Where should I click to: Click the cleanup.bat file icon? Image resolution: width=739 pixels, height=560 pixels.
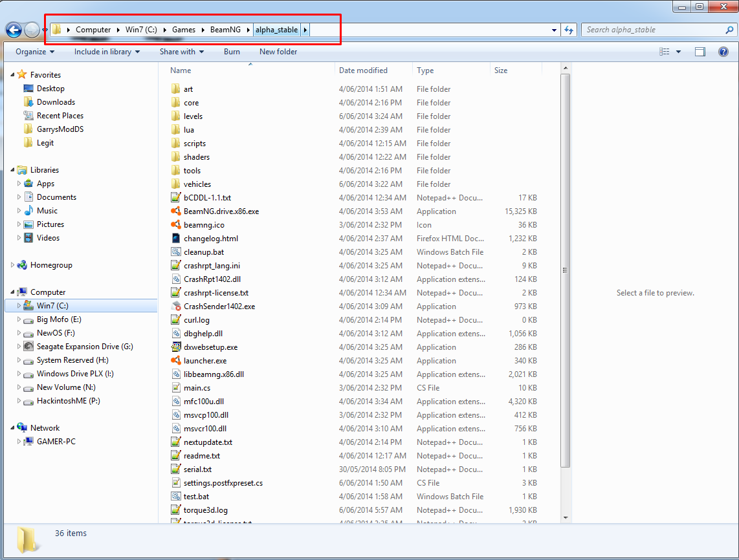pyautogui.click(x=176, y=252)
